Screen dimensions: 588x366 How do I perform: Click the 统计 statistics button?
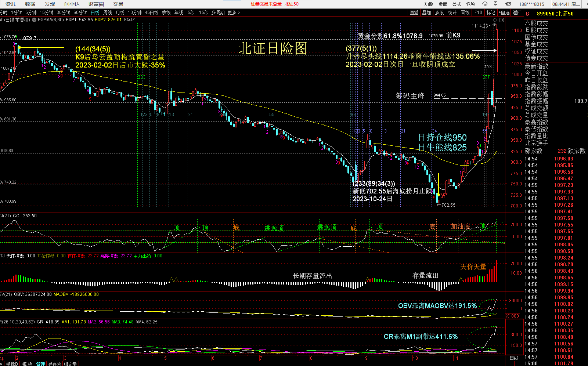pyautogui.click(x=452, y=12)
